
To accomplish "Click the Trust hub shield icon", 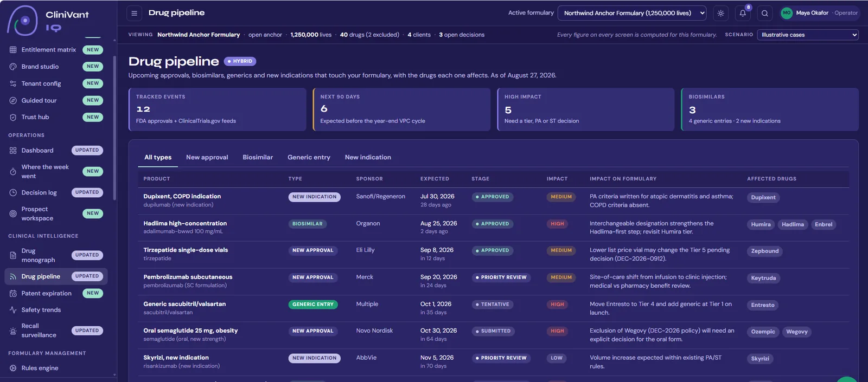I will click(13, 117).
